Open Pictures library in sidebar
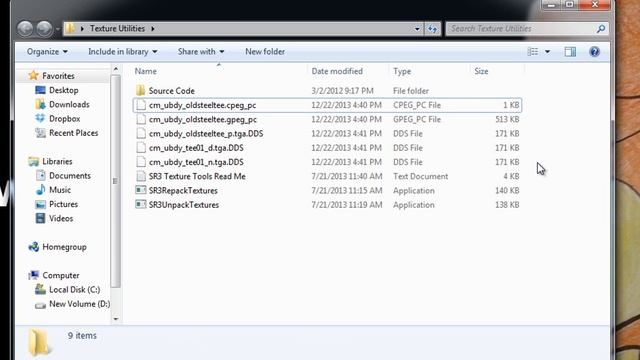Viewport: 640px width, 360px height. [63, 204]
